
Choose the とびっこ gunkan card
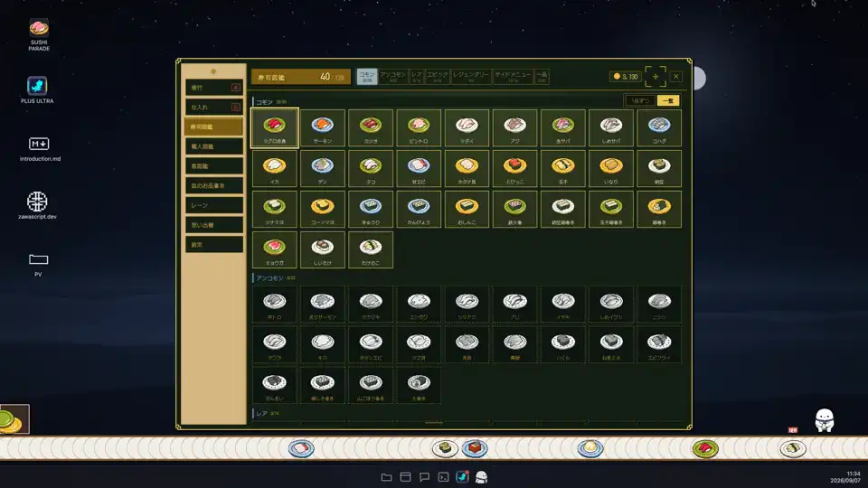pyautogui.click(x=515, y=168)
